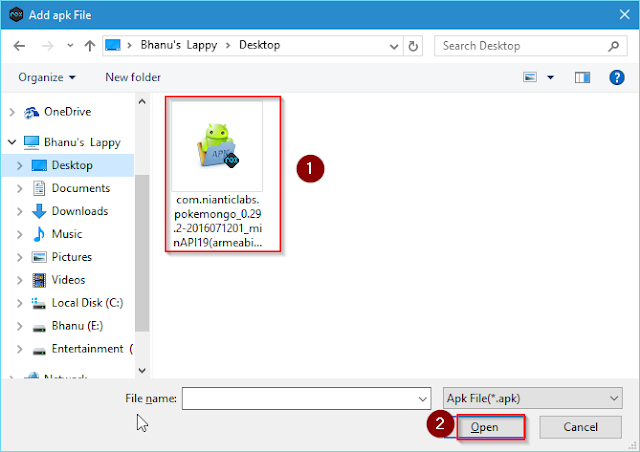Click the Music note icon

(x=39, y=234)
